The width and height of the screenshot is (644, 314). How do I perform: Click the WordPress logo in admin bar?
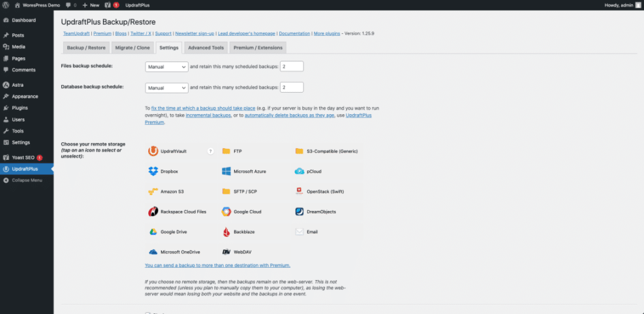tap(6, 5)
